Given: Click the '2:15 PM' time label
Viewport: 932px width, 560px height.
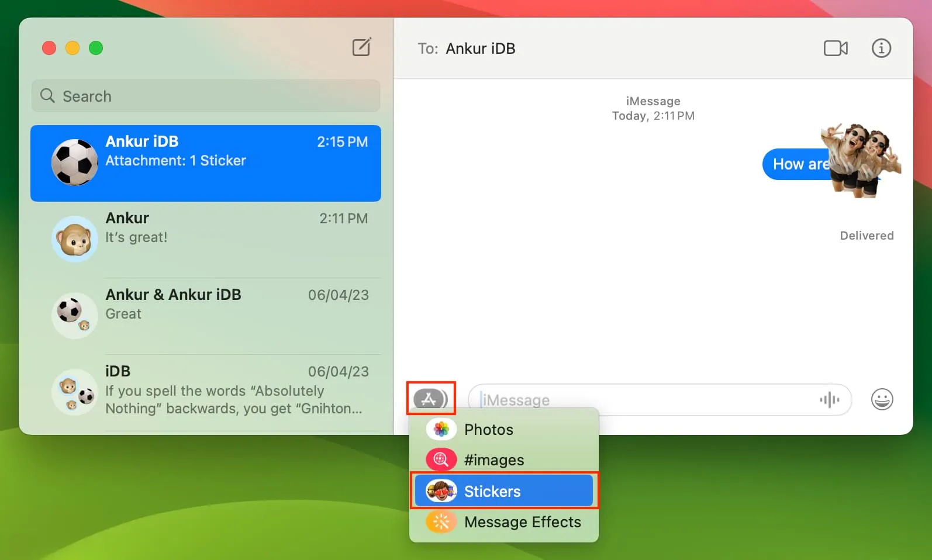Looking at the screenshot, I should pos(343,142).
